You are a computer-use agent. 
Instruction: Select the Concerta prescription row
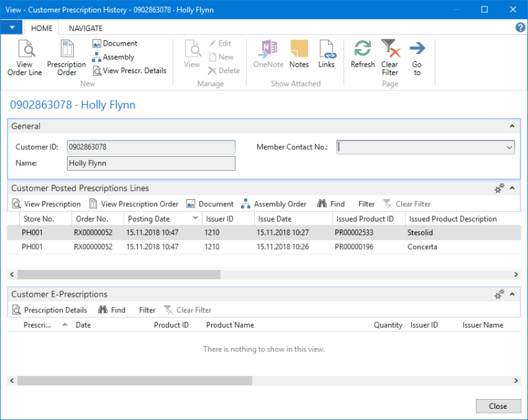click(198, 247)
